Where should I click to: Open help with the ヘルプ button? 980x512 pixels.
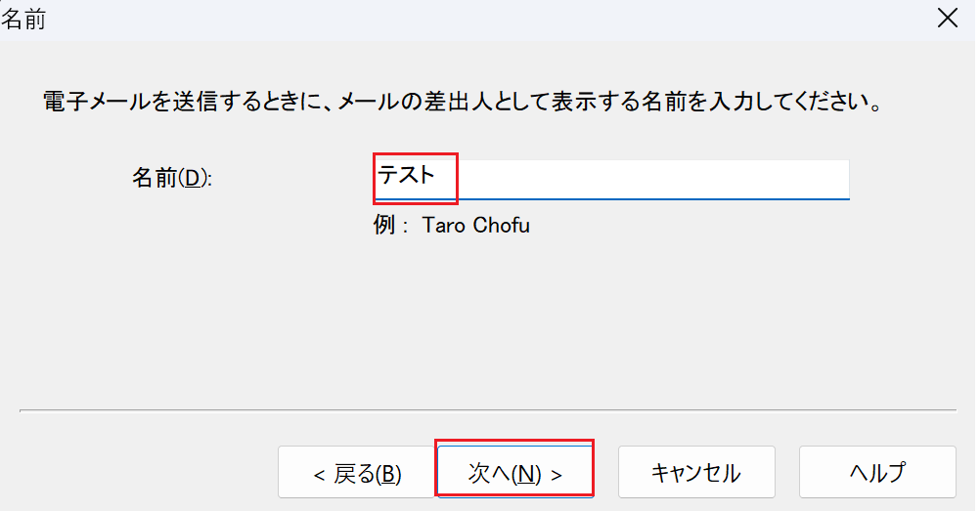tap(877, 474)
